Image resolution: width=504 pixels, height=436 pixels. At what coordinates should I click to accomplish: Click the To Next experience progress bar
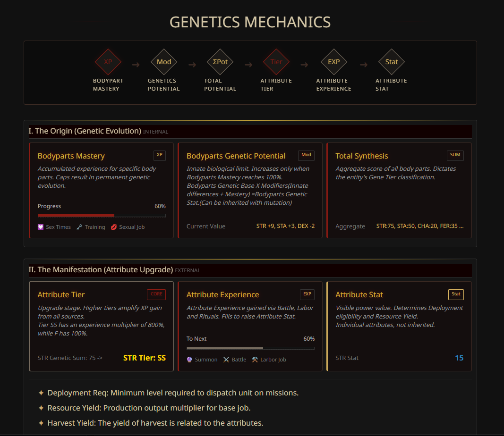pos(250,348)
